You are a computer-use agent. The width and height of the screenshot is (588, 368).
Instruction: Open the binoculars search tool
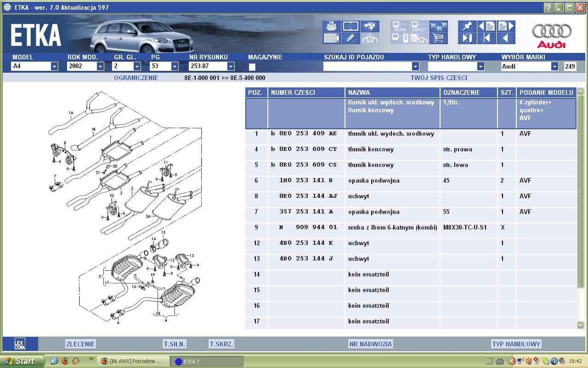(x=370, y=26)
